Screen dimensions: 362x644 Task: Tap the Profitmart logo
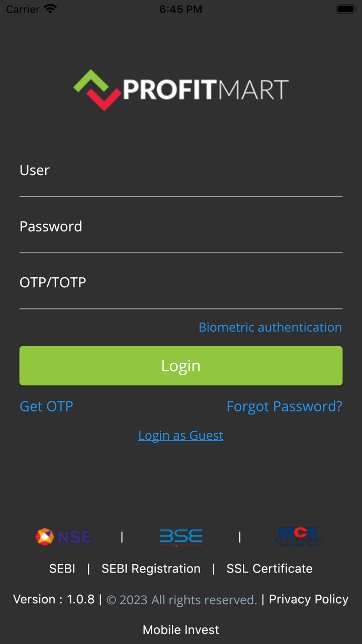coord(181,90)
